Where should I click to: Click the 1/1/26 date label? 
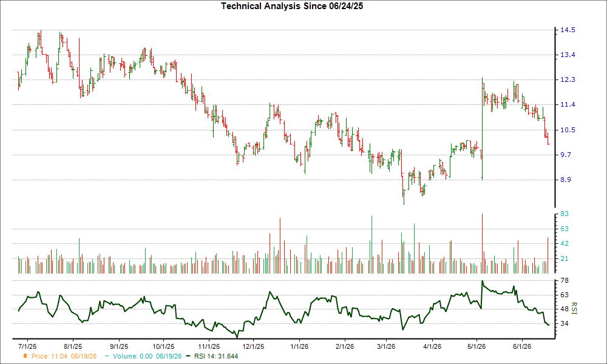tap(299, 346)
